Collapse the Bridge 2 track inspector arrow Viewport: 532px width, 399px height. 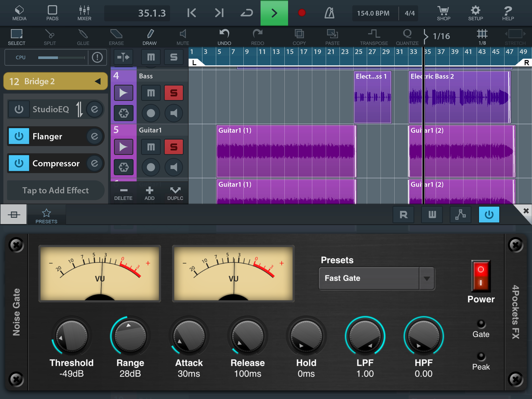(x=97, y=81)
